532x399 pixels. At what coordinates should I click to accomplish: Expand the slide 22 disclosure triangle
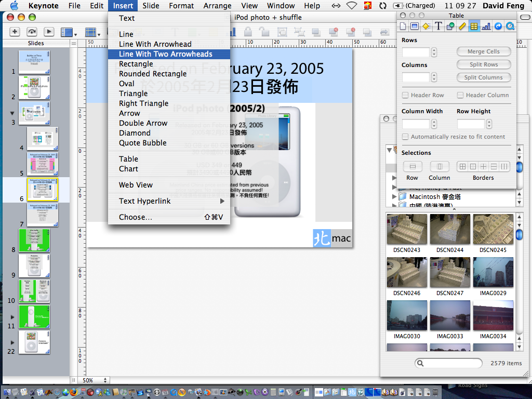(12, 342)
